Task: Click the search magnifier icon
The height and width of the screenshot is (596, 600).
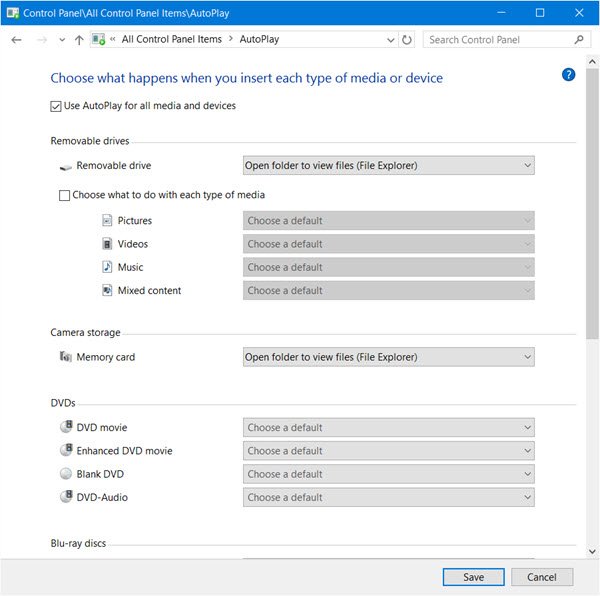Action: coord(579,40)
